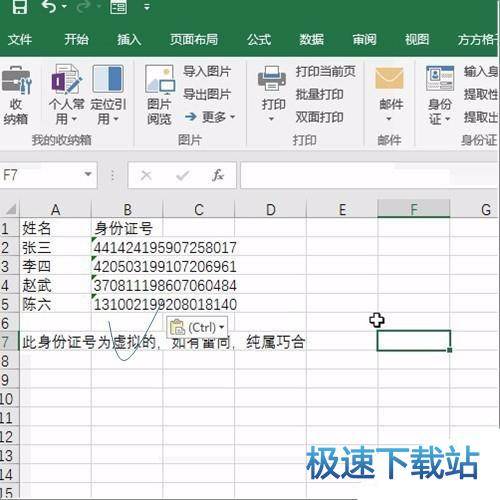Expand the 身份证 dropdown arrow
This screenshot has height=500, width=500.
tap(448, 119)
